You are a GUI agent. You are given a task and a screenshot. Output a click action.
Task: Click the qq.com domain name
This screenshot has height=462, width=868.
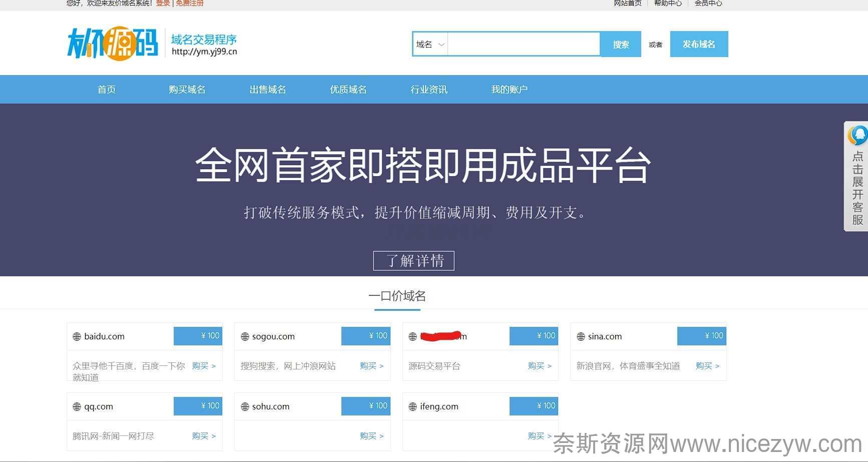[99, 407]
